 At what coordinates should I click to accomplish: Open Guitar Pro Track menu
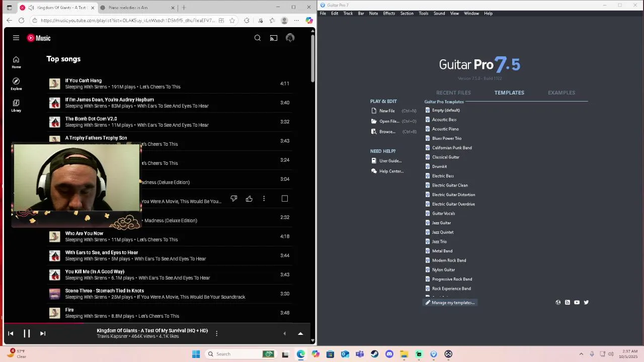point(348,14)
